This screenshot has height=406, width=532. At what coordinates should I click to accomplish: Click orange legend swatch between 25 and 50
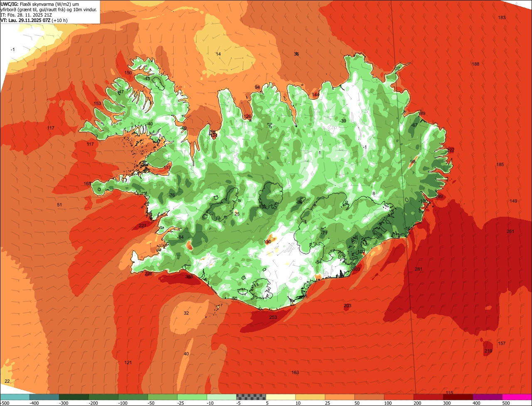(x=340, y=397)
